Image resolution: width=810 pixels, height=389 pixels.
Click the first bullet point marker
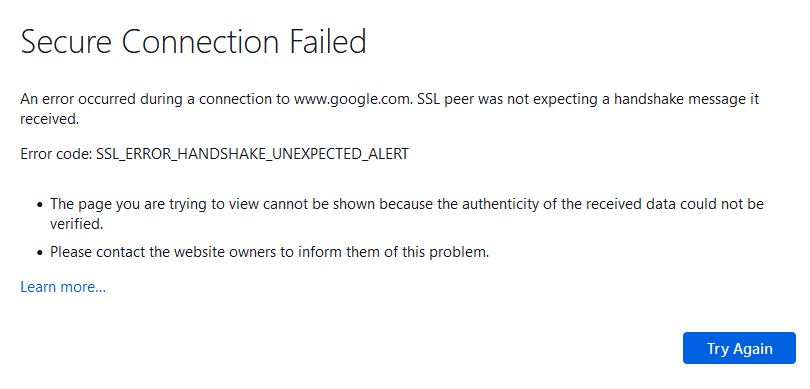[40, 205]
